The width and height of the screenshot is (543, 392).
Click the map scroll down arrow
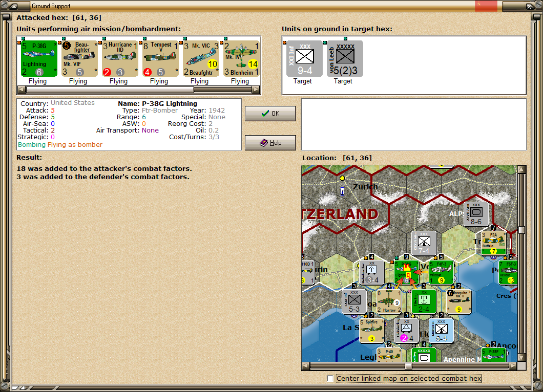tap(522, 357)
